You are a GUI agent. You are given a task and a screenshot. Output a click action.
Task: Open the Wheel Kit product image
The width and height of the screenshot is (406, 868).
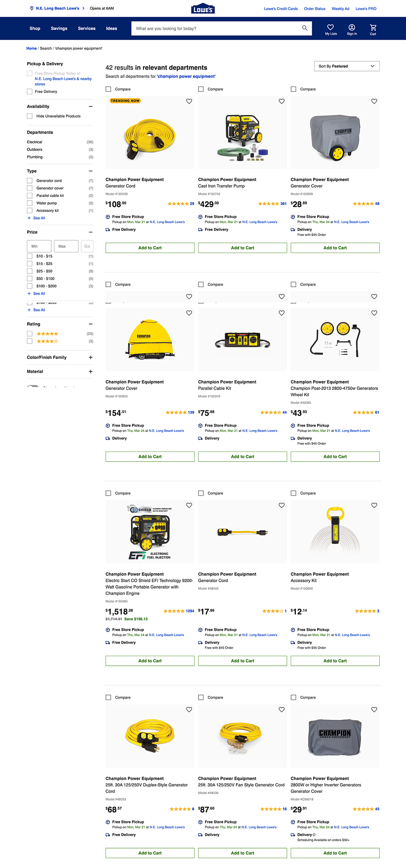pyautogui.click(x=335, y=339)
